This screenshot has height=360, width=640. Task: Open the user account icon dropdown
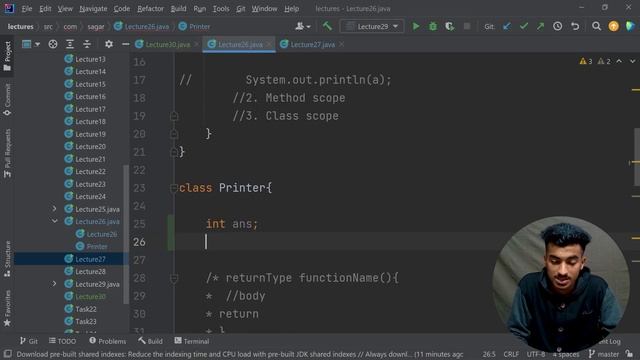[302, 27]
